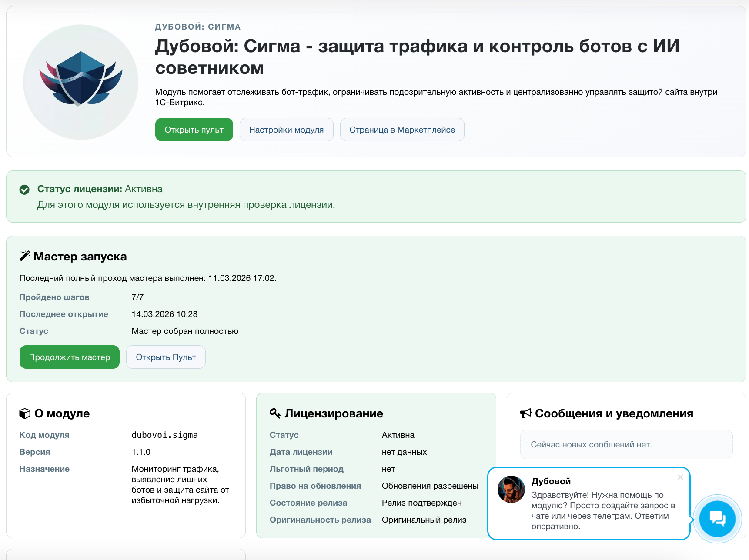The width and height of the screenshot is (749, 560).
Task: Click the text Мастер собран полностью
Action: click(x=185, y=331)
